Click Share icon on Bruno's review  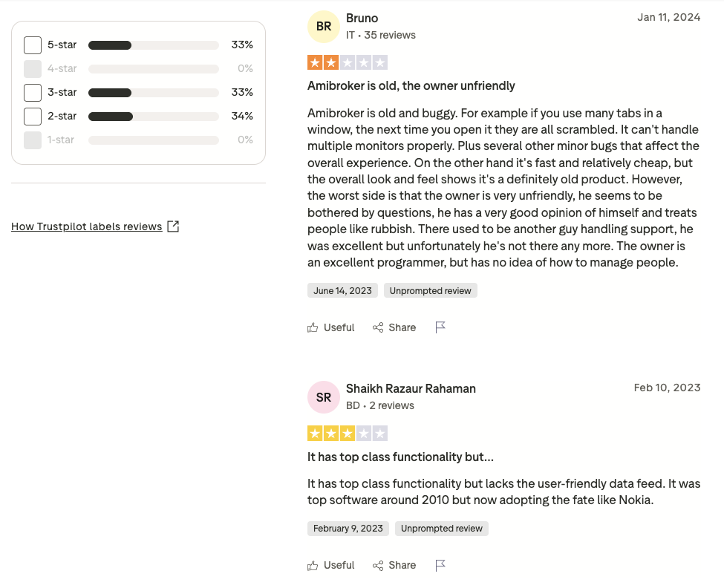coord(378,327)
